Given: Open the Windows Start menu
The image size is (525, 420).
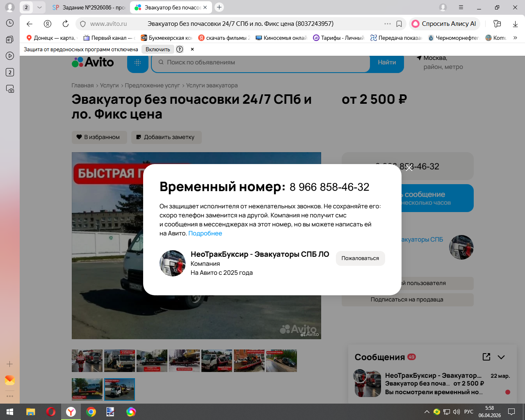Looking at the screenshot, I should click(x=10, y=412).
